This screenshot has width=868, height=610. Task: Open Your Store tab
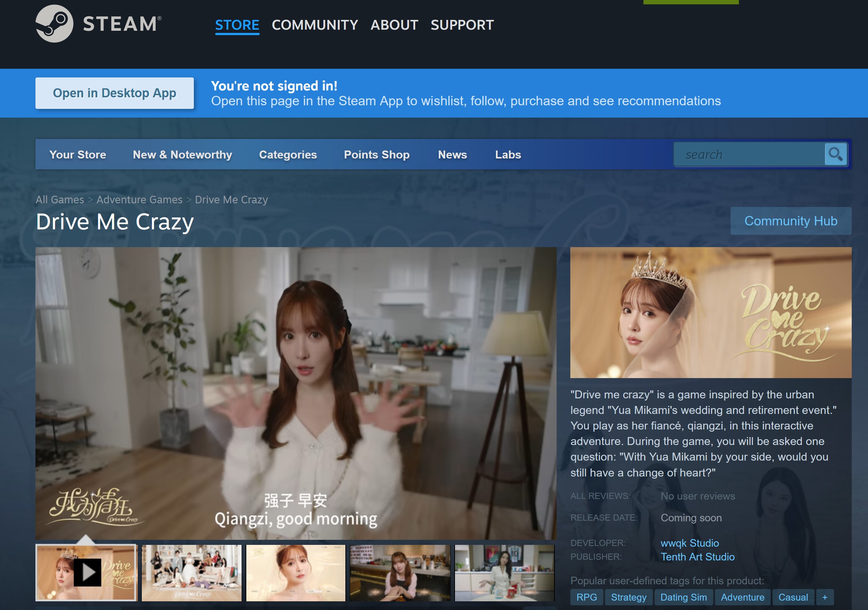coord(77,155)
